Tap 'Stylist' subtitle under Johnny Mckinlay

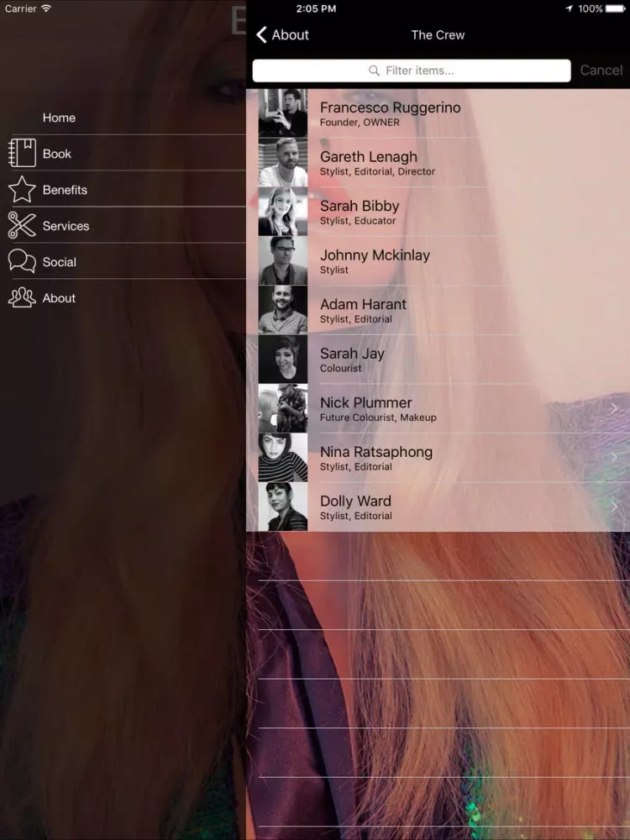(x=334, y=270)
